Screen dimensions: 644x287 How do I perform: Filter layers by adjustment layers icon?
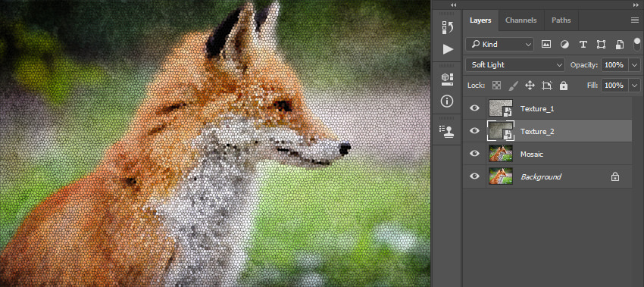tap(564, 44)
